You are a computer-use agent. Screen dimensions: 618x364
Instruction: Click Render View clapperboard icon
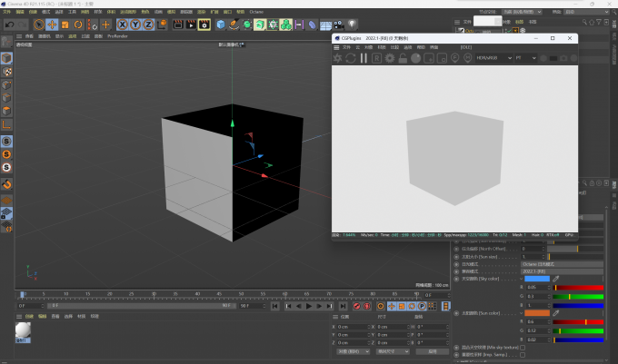click(x=178, y=25)
